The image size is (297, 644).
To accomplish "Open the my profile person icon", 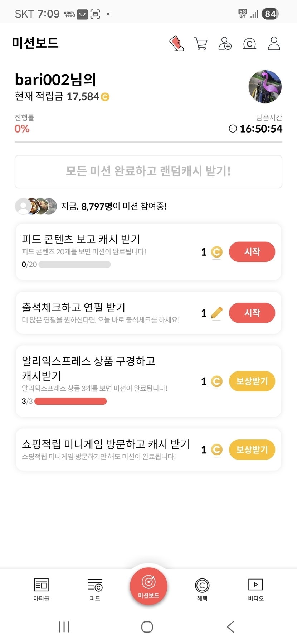I will tap(274, 44).
